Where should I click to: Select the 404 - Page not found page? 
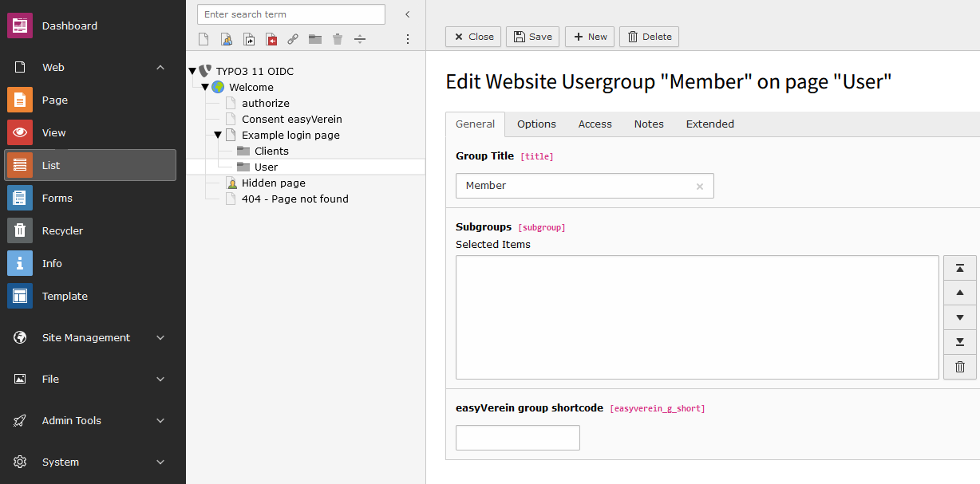(x=295, y=199)
